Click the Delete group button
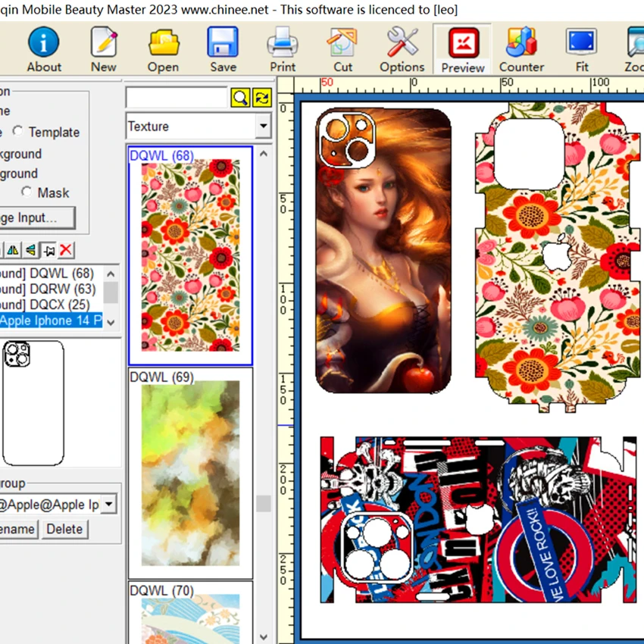Viewport: 644px width, 644px height. point(64,529)
